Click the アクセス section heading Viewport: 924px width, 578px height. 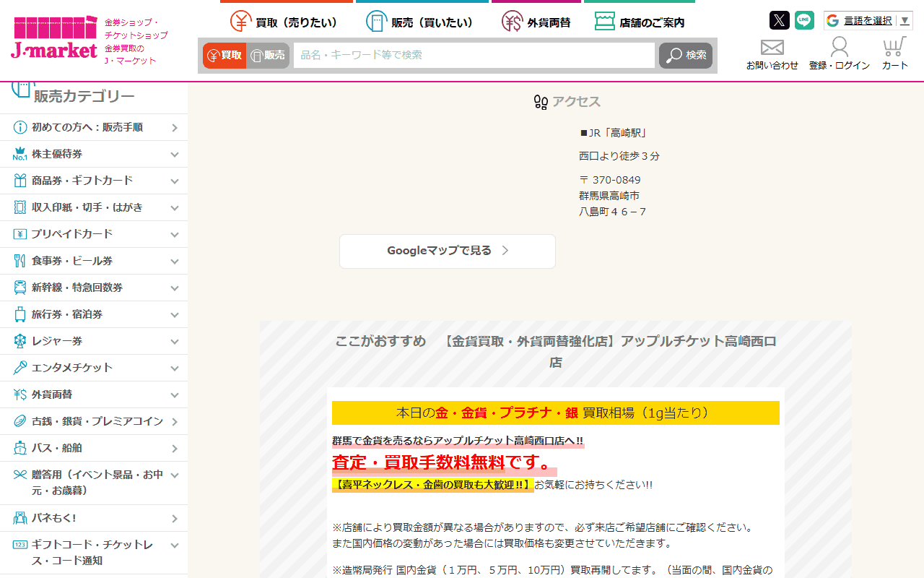(x=567, y=102)
